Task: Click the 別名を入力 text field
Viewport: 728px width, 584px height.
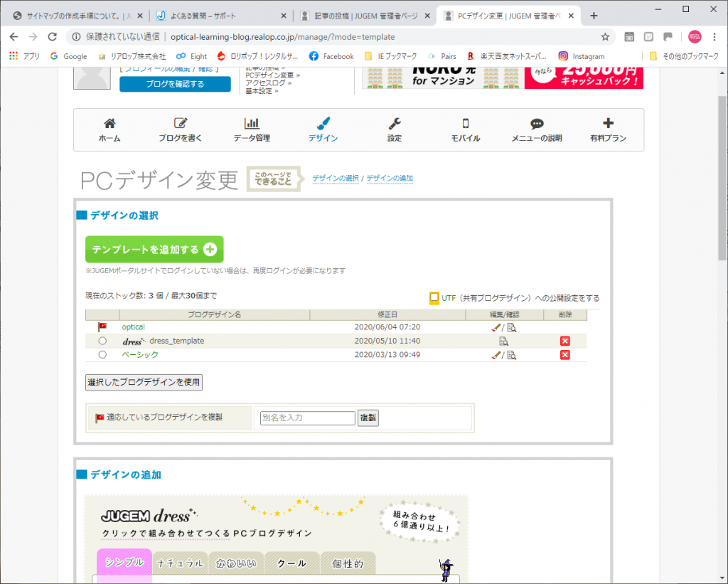Action: (307, 418)
